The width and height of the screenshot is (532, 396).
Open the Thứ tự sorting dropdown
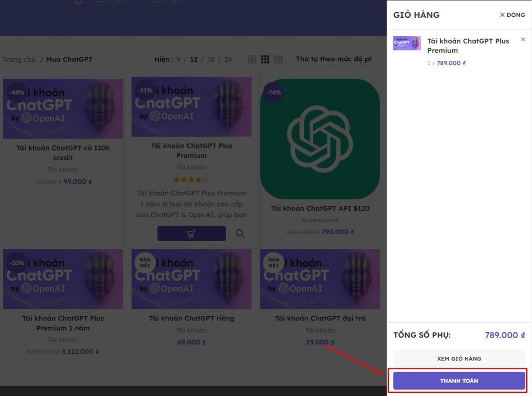click(337, 59)
